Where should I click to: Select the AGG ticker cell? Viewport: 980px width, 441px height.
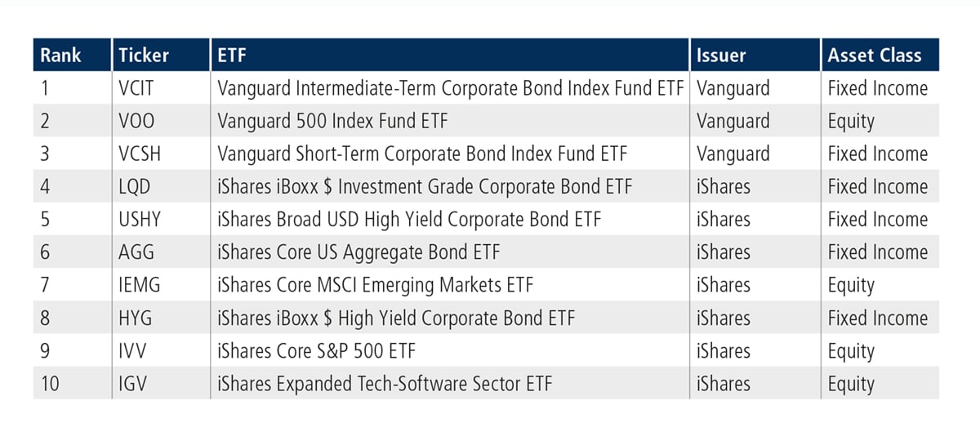(x=160, y=252)
